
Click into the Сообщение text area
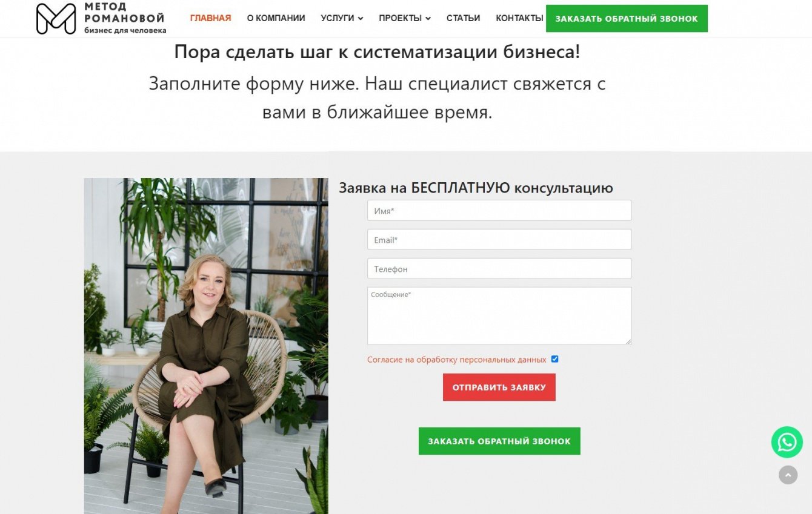point(499,316)
